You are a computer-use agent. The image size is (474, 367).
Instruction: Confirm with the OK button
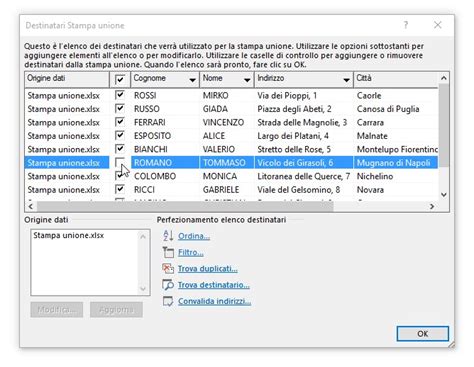click(423, 333)
